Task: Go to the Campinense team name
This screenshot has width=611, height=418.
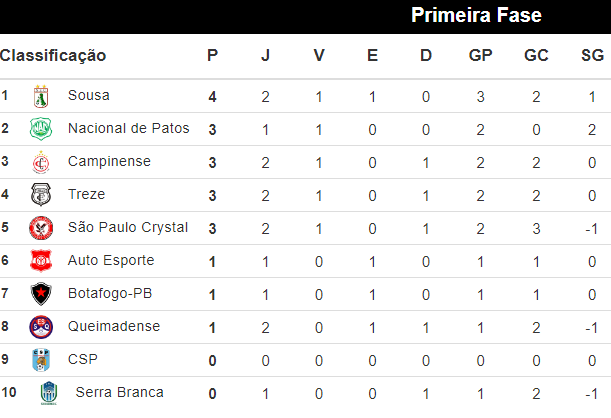Action: [x=109, y=162]
